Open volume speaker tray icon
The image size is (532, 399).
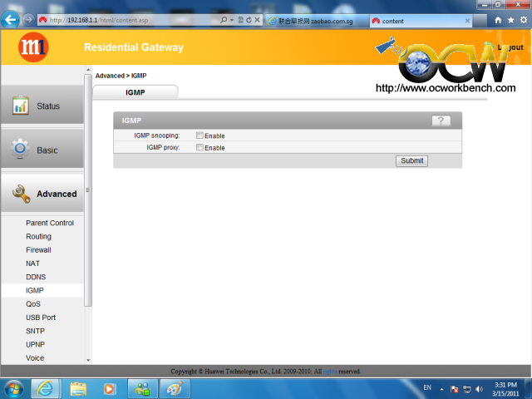point(479,389)
